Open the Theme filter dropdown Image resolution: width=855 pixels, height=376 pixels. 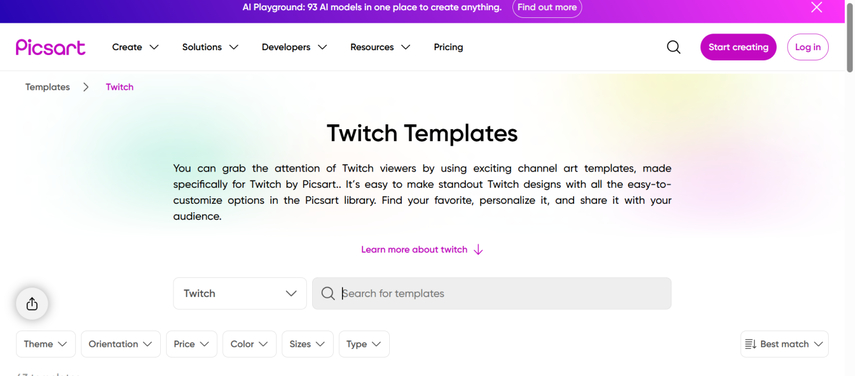(x=46, y=344)
